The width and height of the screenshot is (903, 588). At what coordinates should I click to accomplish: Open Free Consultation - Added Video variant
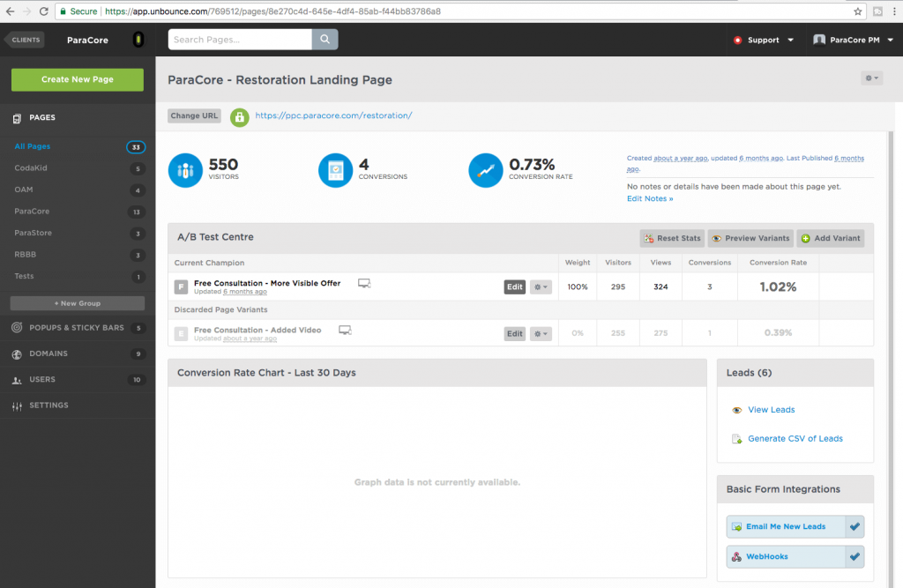257,330
